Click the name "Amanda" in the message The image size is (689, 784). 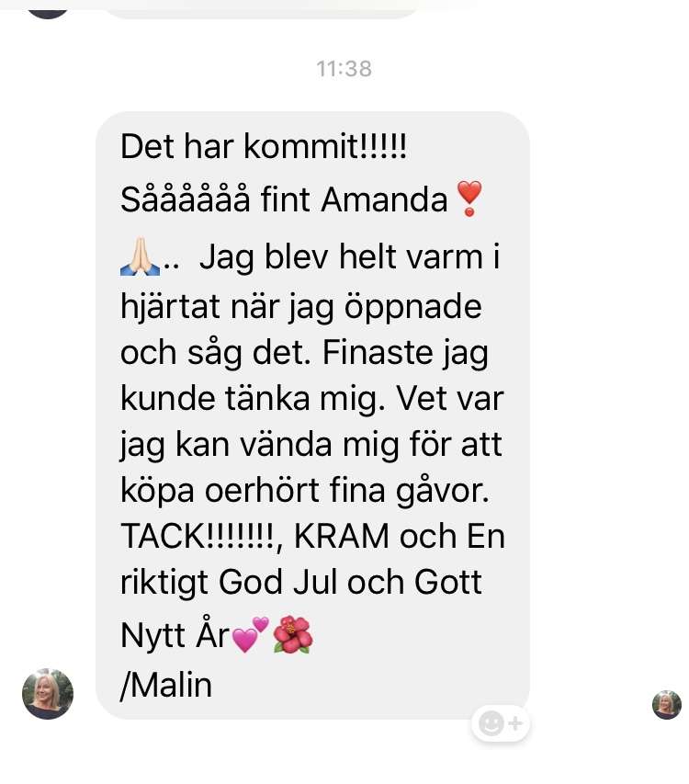pyautogui.click(x=384, y=200)
